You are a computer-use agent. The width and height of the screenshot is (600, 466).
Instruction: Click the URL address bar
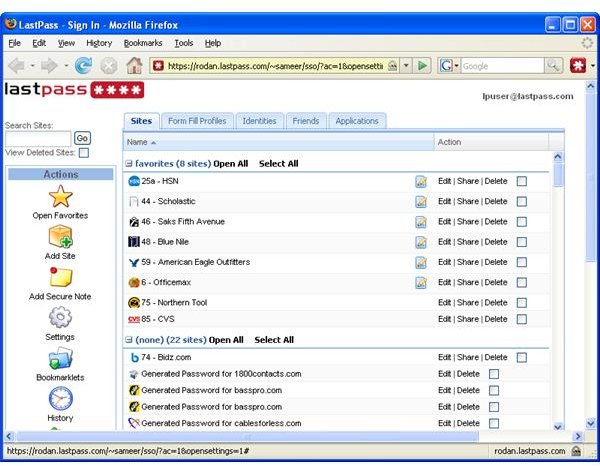coord(274,66)
